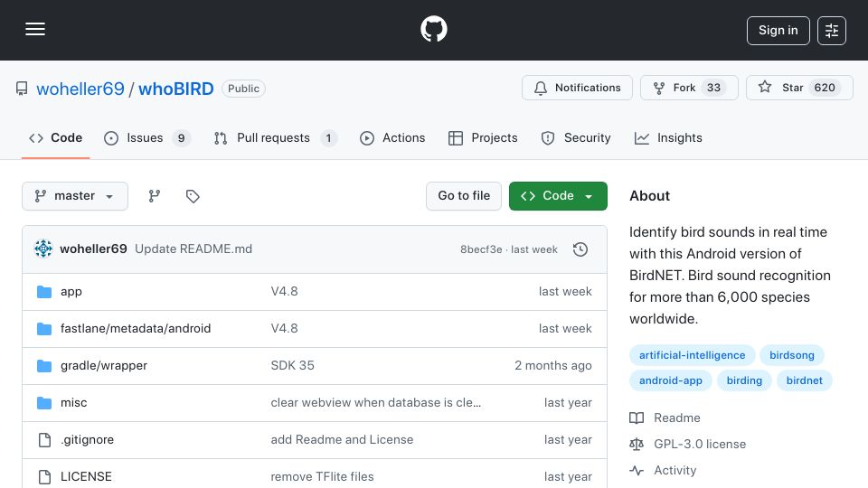The height and width of the screenshot is (488, 868).
Task: View branches via the branch icon
Action: 155,196
